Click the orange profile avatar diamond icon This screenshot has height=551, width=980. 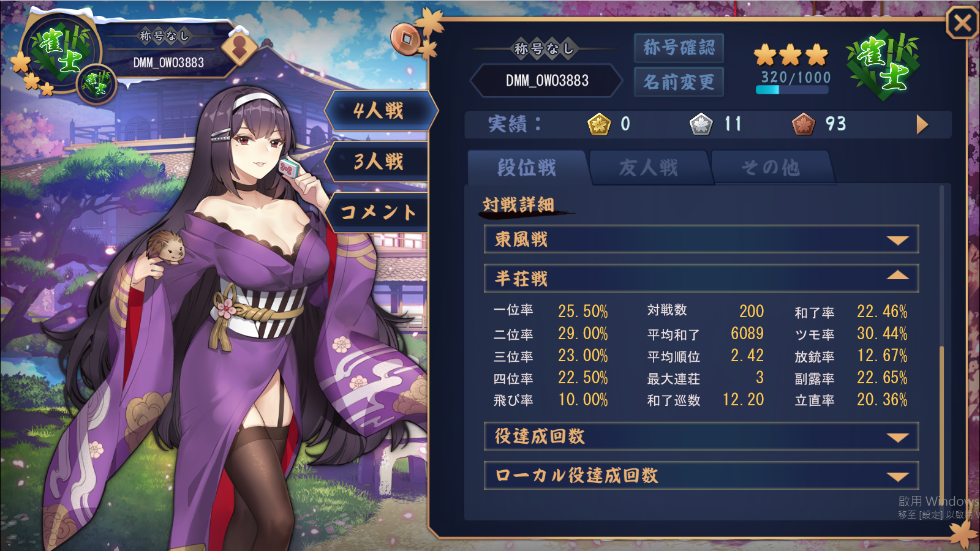239,47
